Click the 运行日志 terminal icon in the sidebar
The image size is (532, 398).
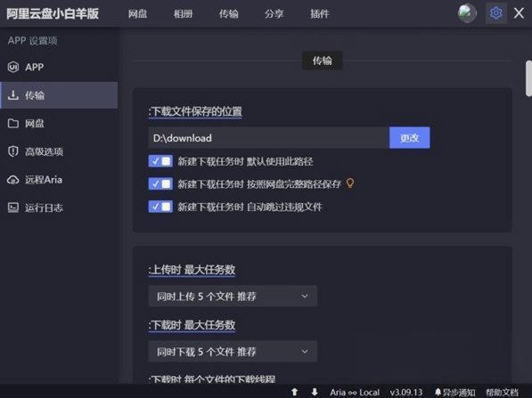[12, 207]
